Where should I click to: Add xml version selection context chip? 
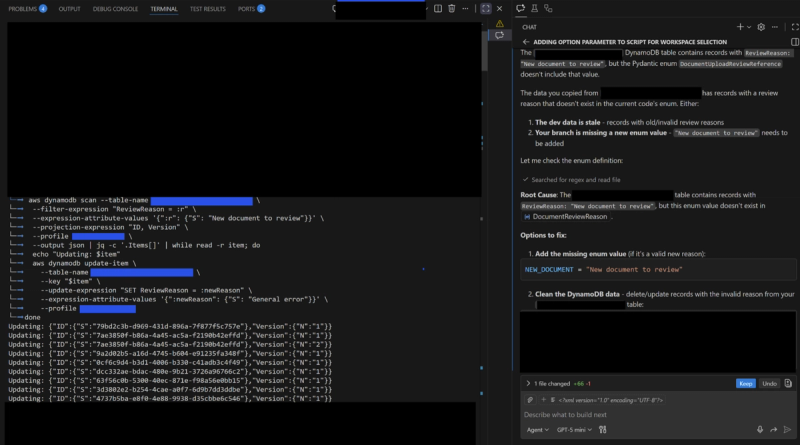point(603,400)
